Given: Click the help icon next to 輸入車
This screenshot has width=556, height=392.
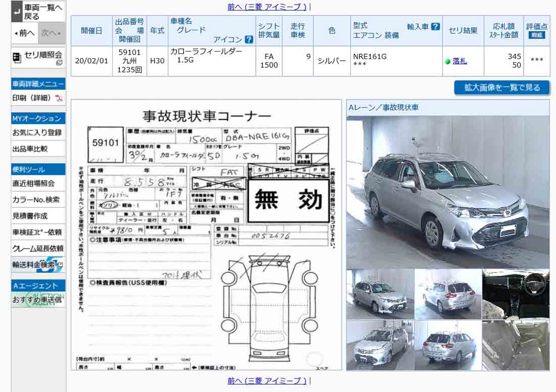Looking at the screenshot, I should [x=435, y=27].
